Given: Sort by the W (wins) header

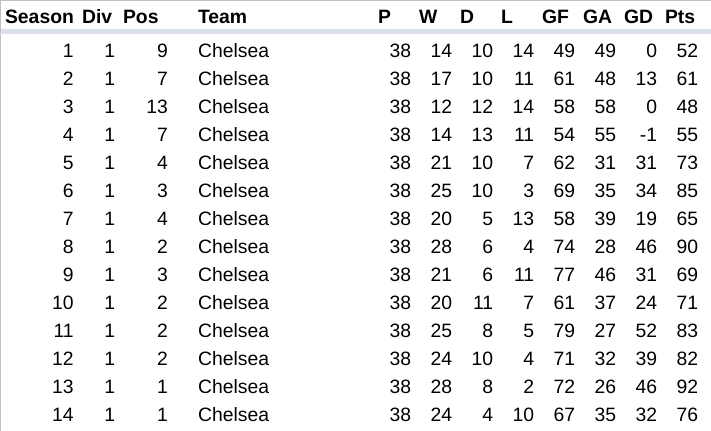Looking at the screenshot, I should 428,17.
